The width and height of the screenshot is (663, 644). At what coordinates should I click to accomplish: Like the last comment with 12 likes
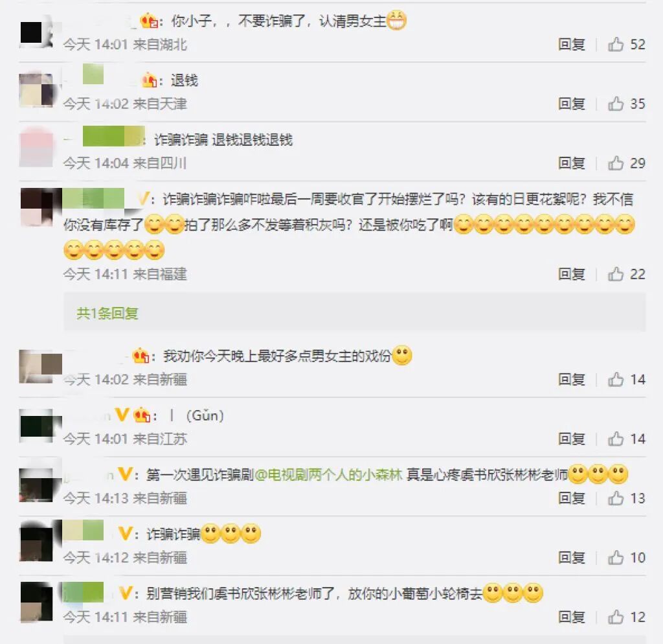pyautogui.click(x=626, y=617)
